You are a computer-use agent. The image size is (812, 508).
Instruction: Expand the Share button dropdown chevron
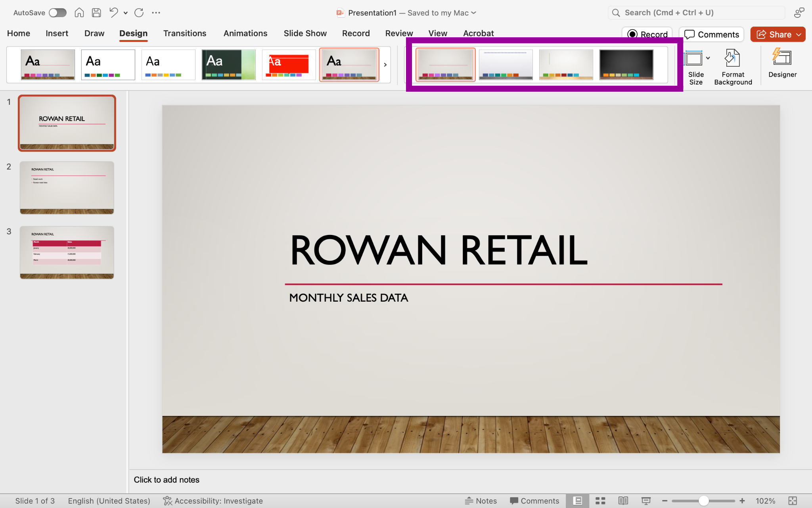point(799,35)
